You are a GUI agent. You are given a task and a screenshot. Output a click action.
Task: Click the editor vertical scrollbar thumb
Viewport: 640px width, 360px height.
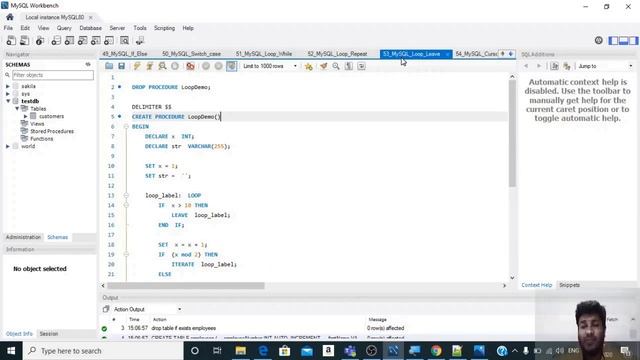click(512, 133)
